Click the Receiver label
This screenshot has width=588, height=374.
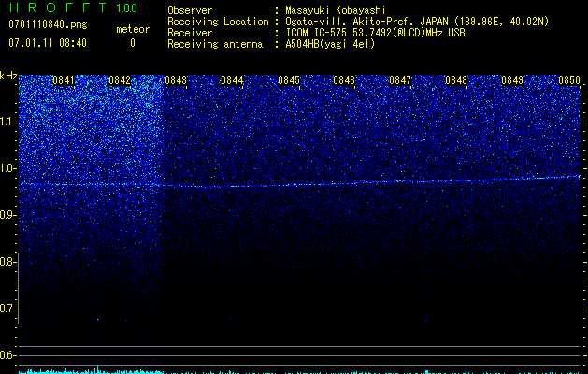[190, 33]
